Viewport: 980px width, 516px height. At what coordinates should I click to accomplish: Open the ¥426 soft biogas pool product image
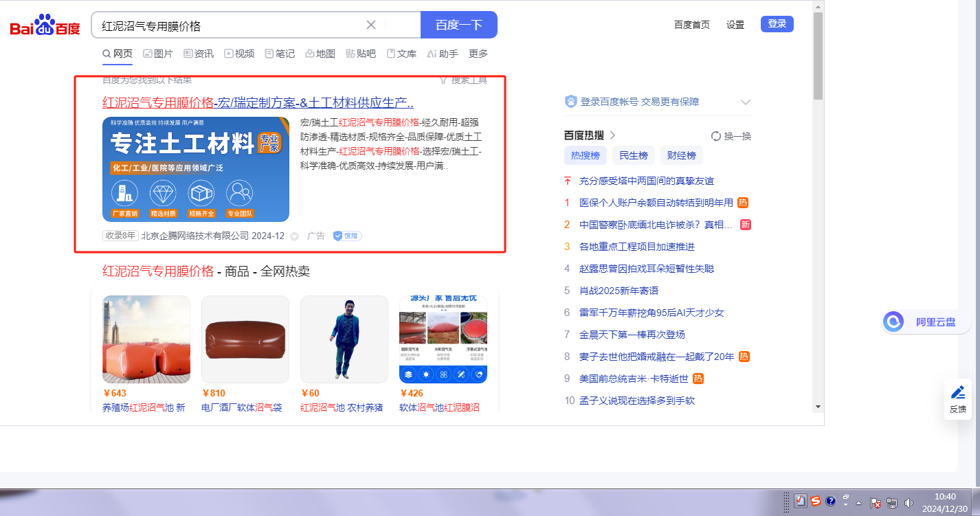pos(443,339)
